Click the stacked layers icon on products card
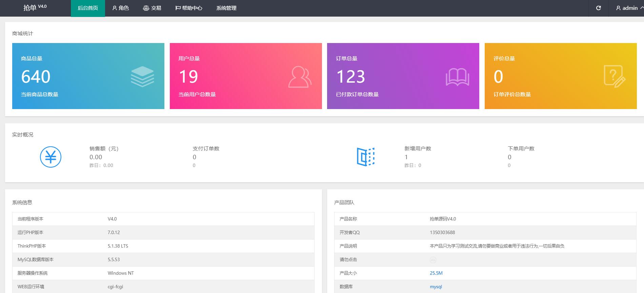Image resolution: width=644 pixels, height=293 pixels. (x=142, y=77)
